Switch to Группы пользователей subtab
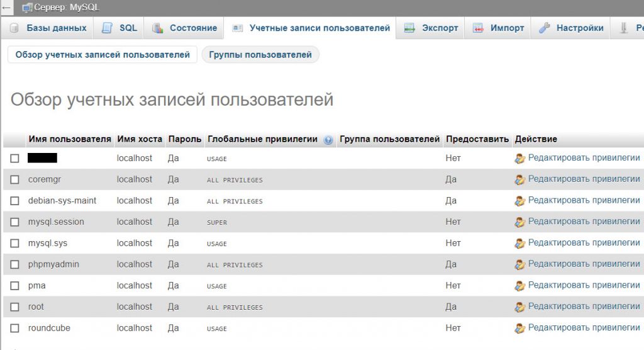The width and height of the screenshot is (644, 350). point(260,55)
